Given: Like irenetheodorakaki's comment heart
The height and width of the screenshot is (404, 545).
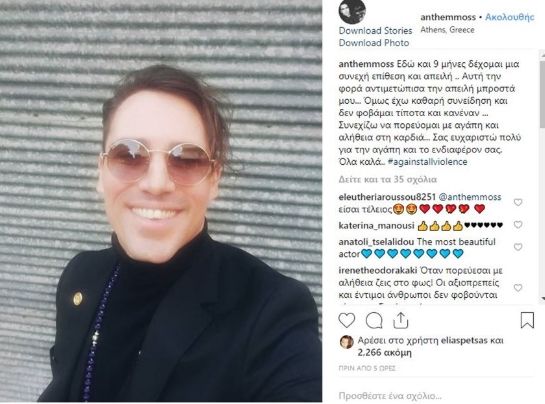Looking at the screenshot, I should pos(518,288).
